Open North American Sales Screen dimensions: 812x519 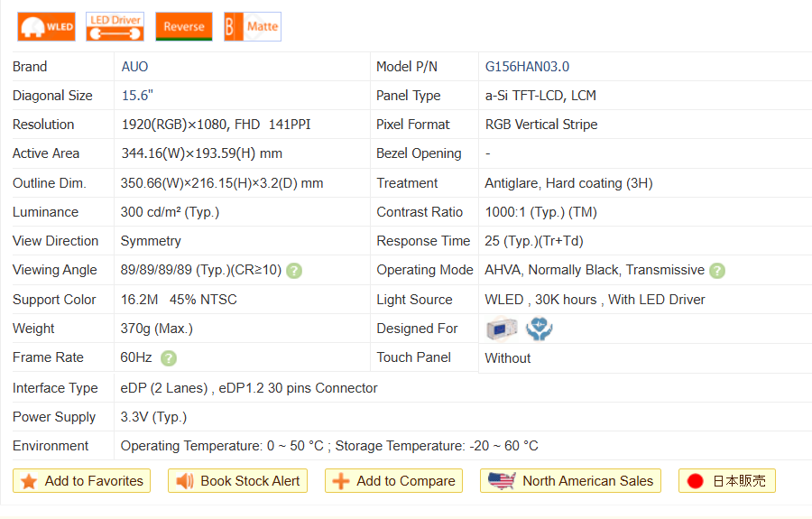coord(570,481)
